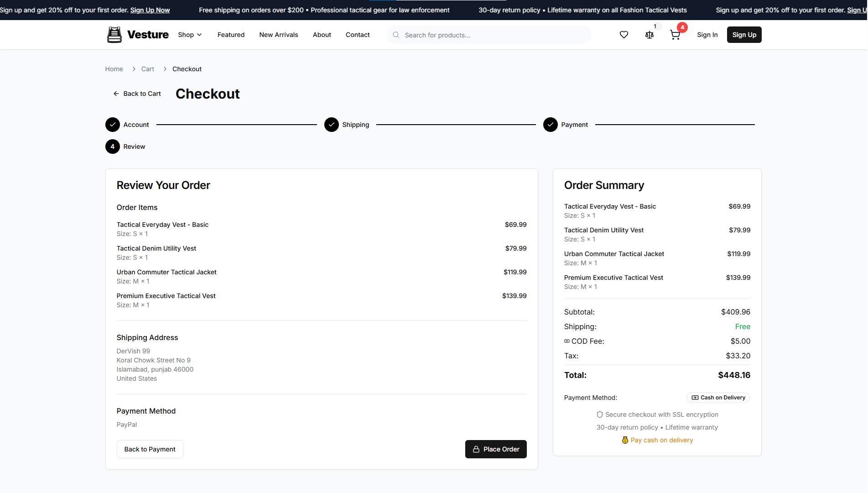
Task: Open the New Arrivals menu item
Action: point(278,35)
